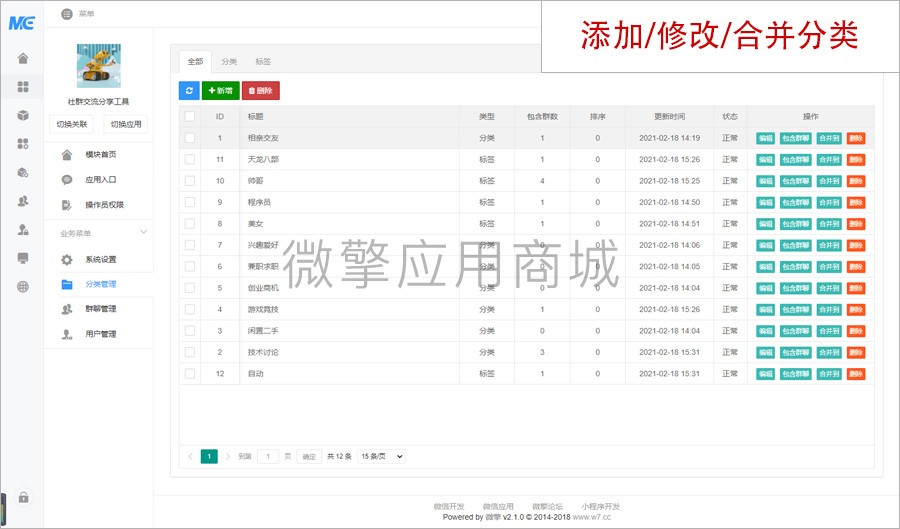This screenshot has width=900, height=529.
Task: Click 编辑 for row 自动
Action: click(x=765, y=374)
